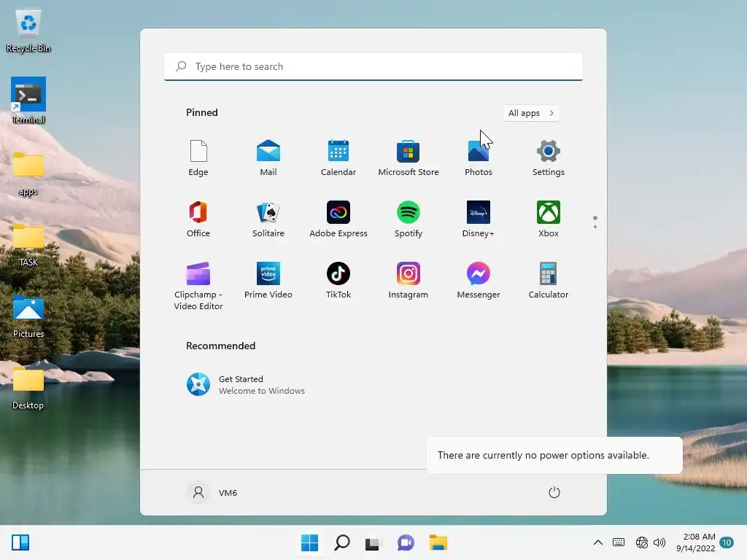
Task: Focus the Type here to search field
Action: pos(373,66)
